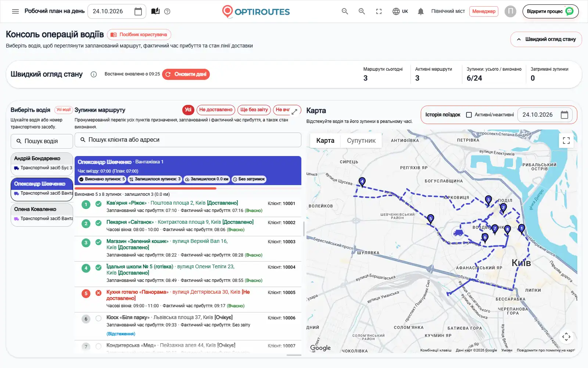Click the truck vehicle marker on the map
This screenshot has height=368, width=588.
click(x=458, y=233)
